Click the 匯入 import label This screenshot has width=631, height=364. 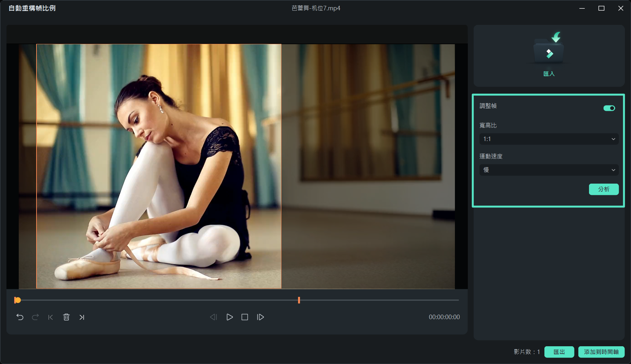coord(549,74)
